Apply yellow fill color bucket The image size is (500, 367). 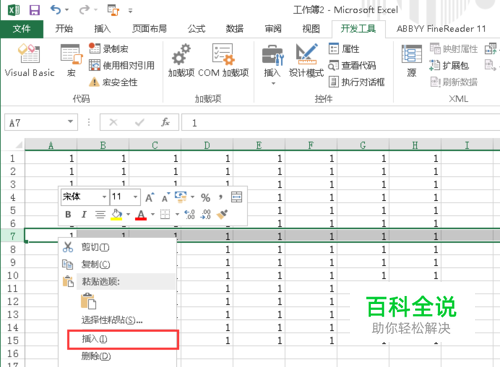tap(116, 214)
